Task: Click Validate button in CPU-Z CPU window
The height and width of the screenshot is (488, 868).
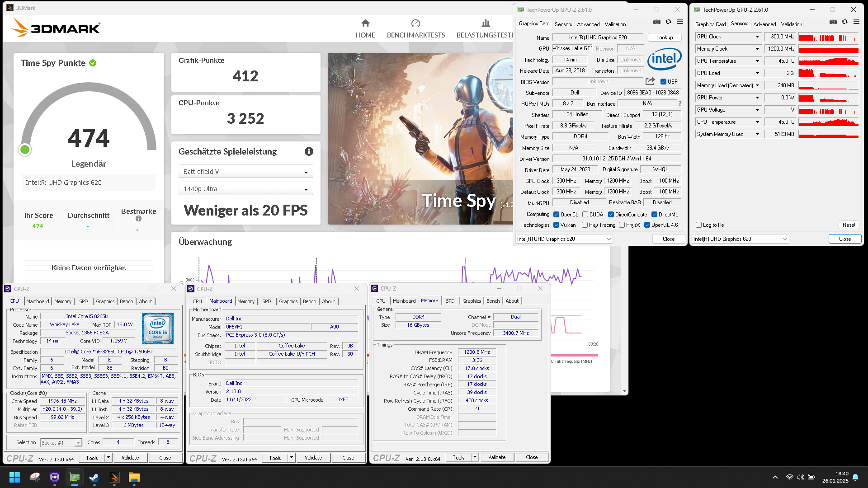Action: tap(130, 458)
